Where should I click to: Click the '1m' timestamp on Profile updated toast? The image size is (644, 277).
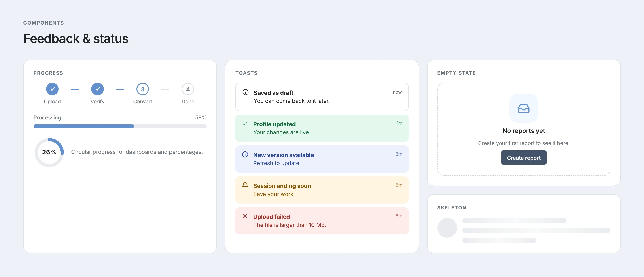click(399, 123)
